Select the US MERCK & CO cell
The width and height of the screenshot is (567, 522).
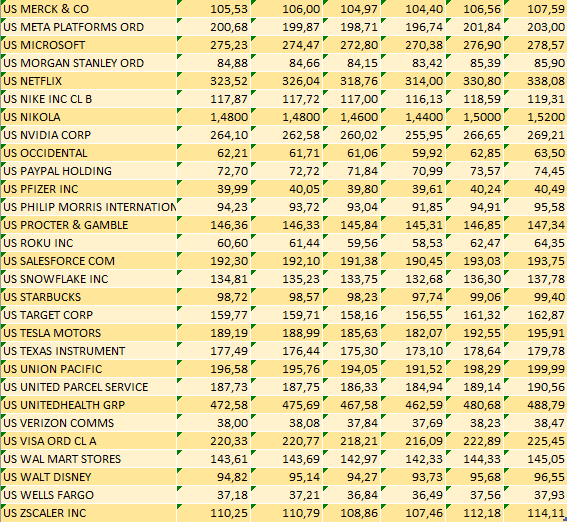pyautogui.click(x=89, y=9)
